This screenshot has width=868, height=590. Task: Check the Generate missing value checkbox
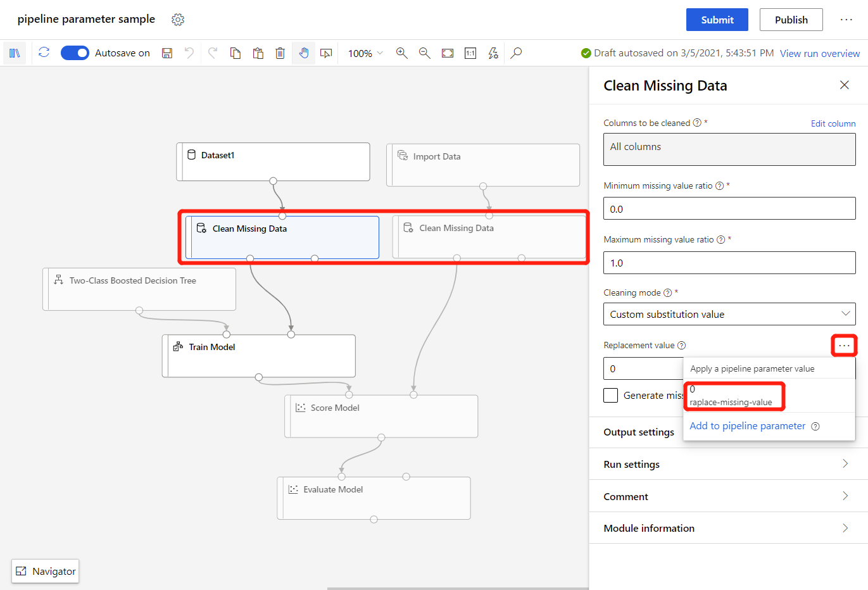[x=611, y=395]
